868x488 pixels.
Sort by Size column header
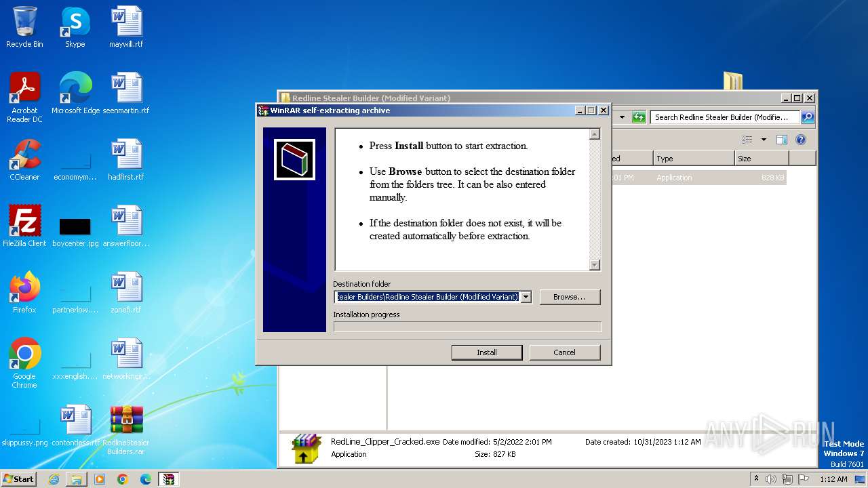762,159
